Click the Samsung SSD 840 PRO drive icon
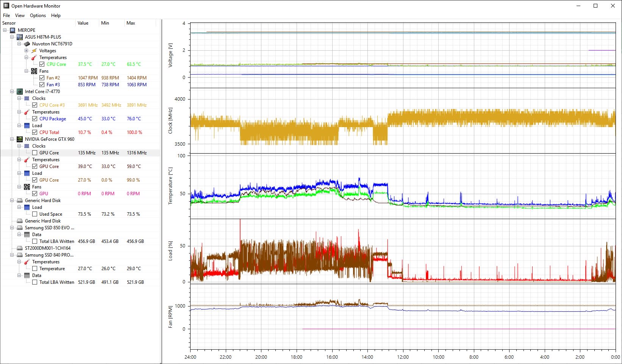622x364 pixels. point(20,255)
